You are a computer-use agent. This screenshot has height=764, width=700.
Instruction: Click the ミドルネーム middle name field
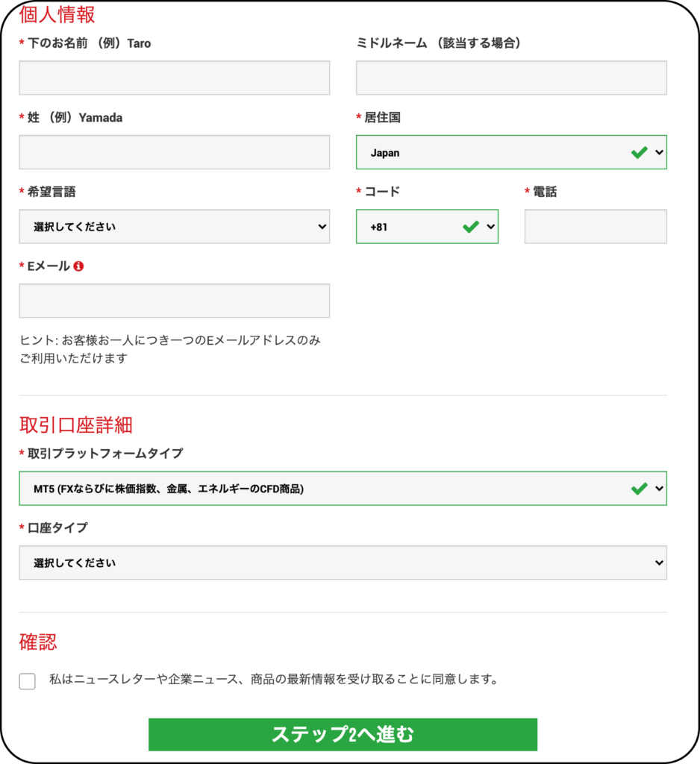point(511,78)
